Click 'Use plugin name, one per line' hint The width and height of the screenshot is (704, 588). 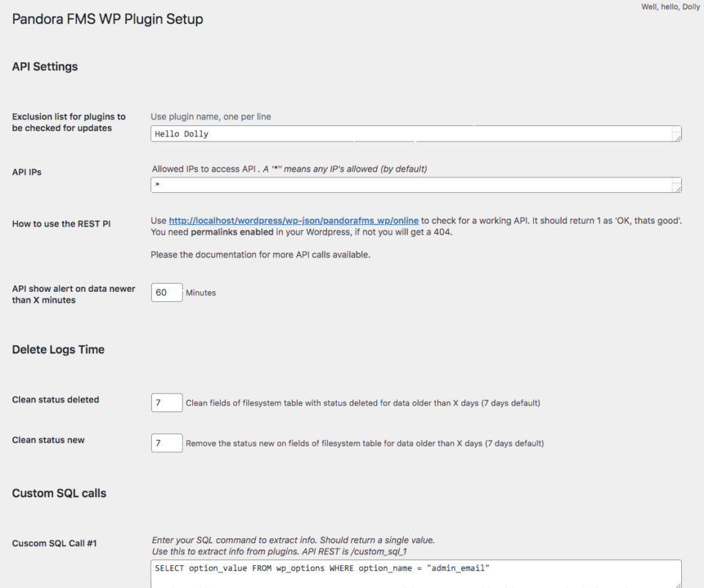211,117
